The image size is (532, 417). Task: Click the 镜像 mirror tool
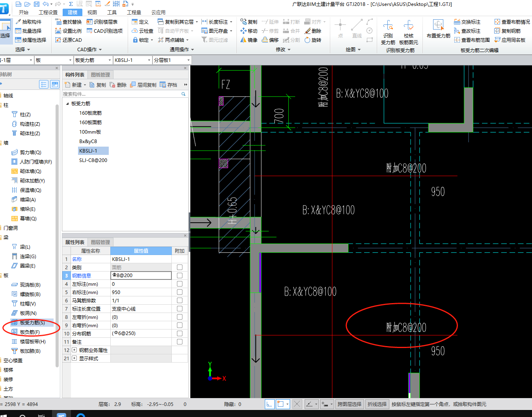[249, 40]
